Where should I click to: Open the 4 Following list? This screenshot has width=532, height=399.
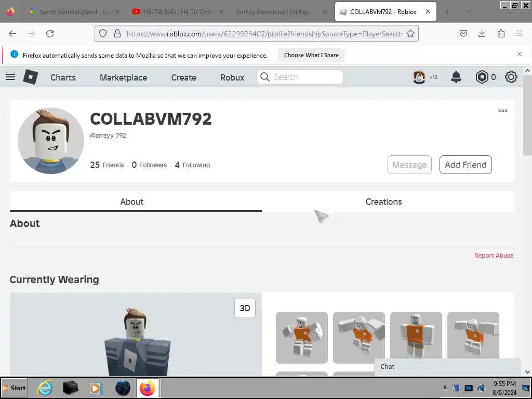pyautogui.click(x=192, y=165)
